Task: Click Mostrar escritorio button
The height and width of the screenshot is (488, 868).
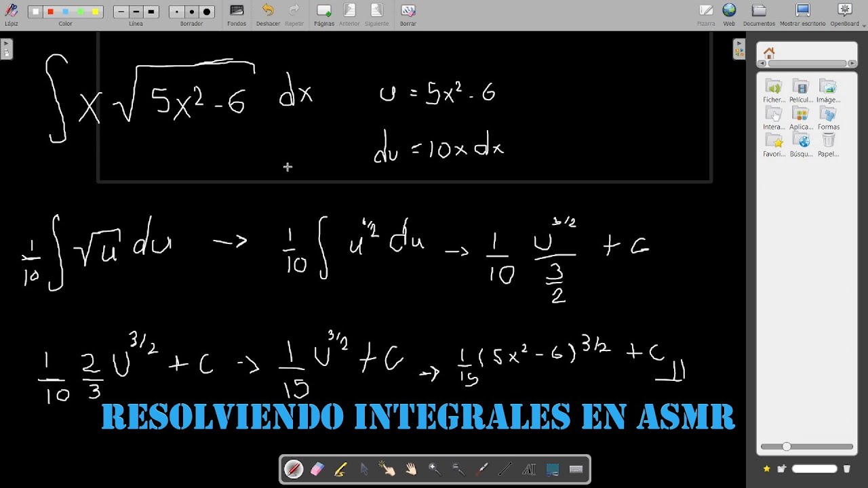Action: pos(803,14)
